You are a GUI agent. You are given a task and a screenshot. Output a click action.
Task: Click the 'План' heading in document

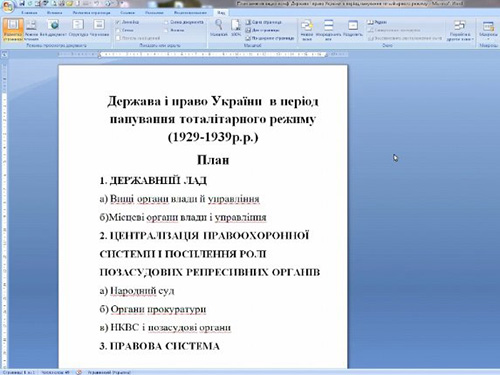click(x=213, y=160)
